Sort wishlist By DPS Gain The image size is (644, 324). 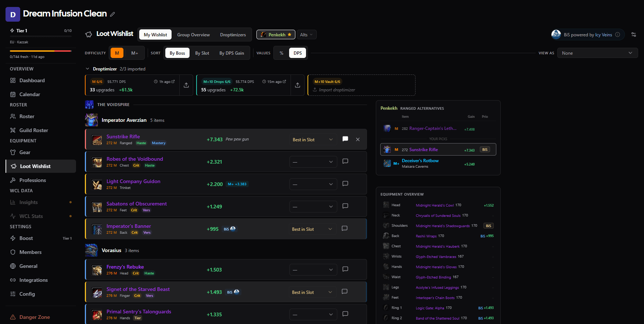[232, 53]
